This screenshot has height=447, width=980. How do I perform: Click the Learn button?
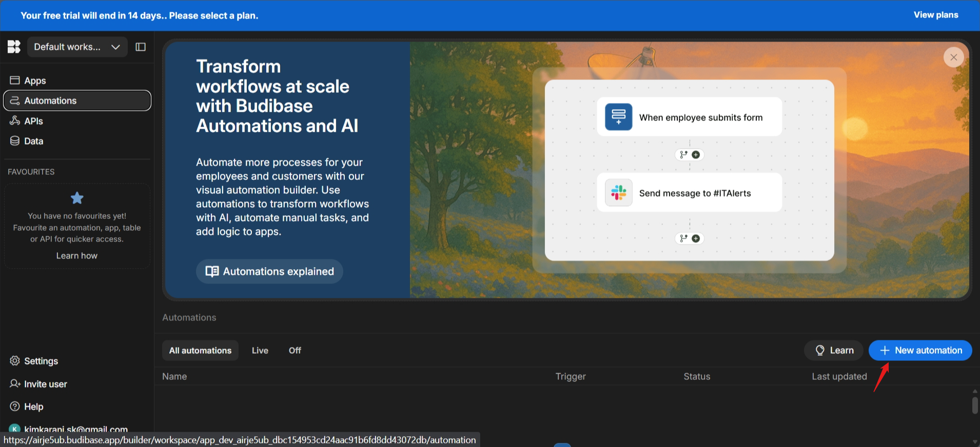point(834,350)
